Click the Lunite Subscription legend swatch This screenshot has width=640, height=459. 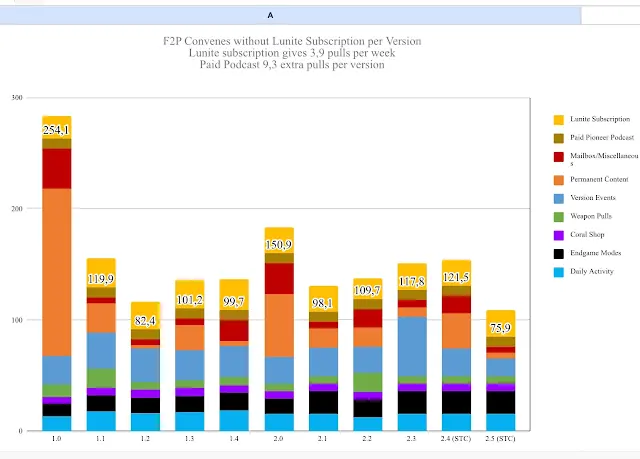pos(559,120)
